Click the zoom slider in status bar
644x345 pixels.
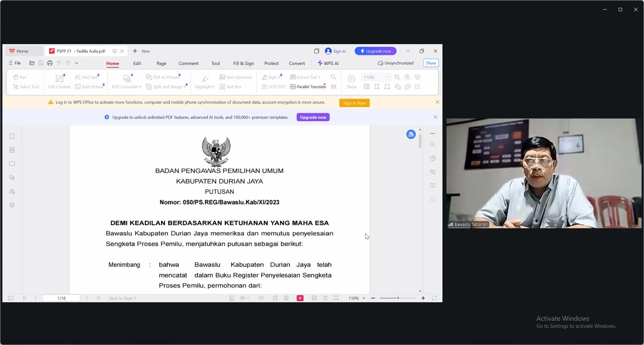click(398, 298)
